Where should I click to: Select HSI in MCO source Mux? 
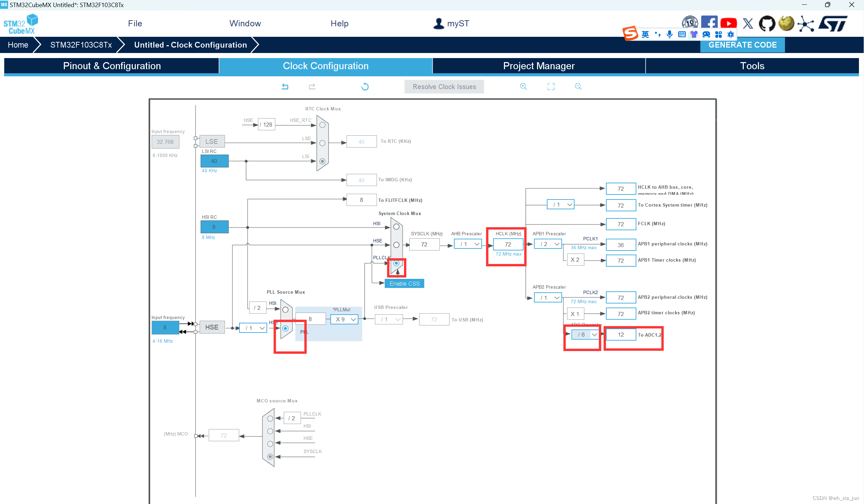click(x=270, y=431)
